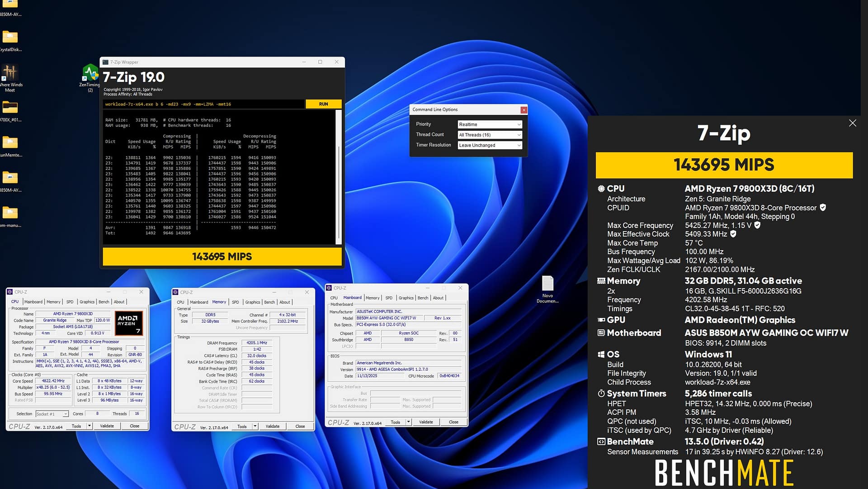868x489 pixels.
Task: Open the om-manu folder on desktop
Action: pos(10,213)
